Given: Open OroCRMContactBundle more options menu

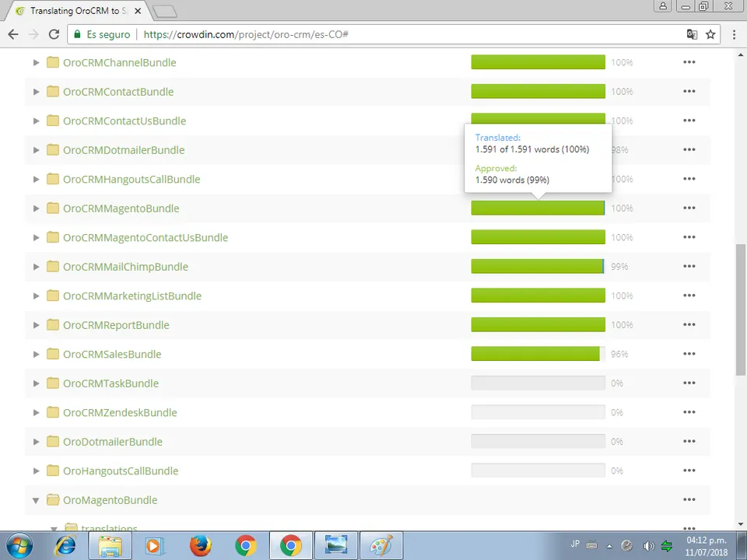Looking at the screenshot, I should pyautogui.click(x=689, y=91).
